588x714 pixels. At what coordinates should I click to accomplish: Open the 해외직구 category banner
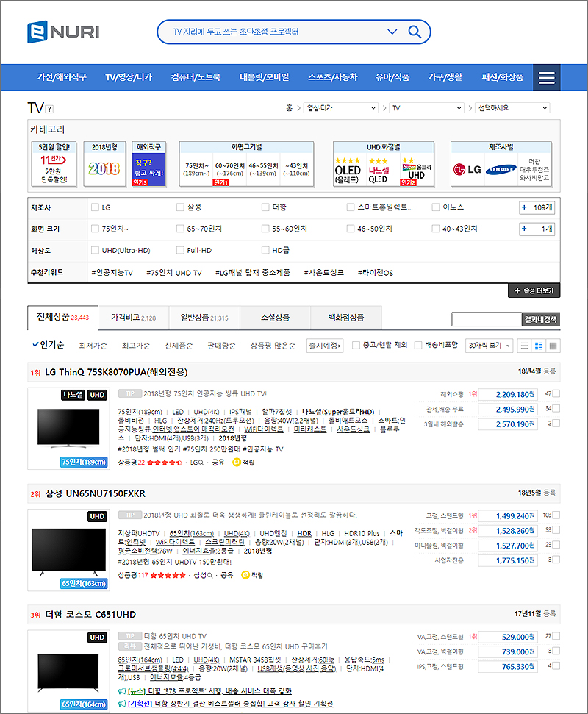tap(148, 164)
